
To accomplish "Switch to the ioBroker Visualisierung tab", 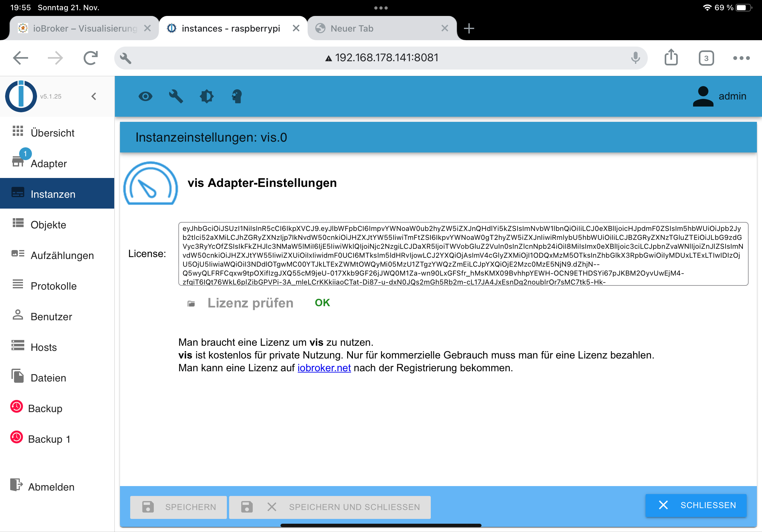I will pyautogui.click(x=84, y=28).
